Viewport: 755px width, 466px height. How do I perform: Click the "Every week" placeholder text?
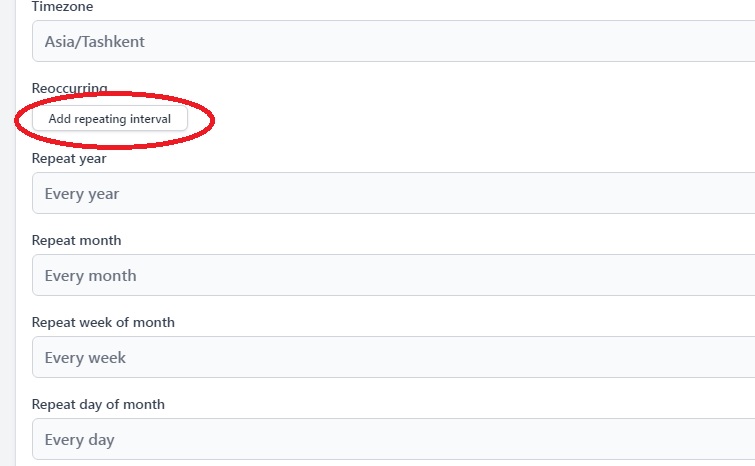click(85, 358)
